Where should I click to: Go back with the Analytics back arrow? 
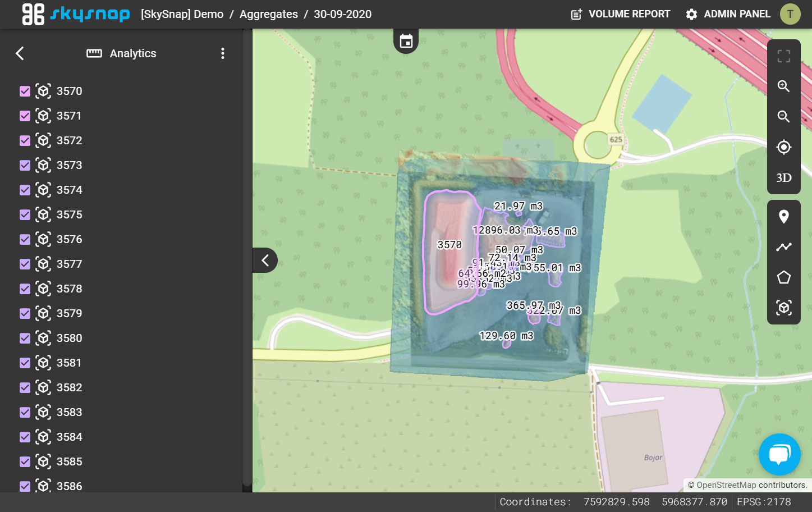tap(20, 53)
